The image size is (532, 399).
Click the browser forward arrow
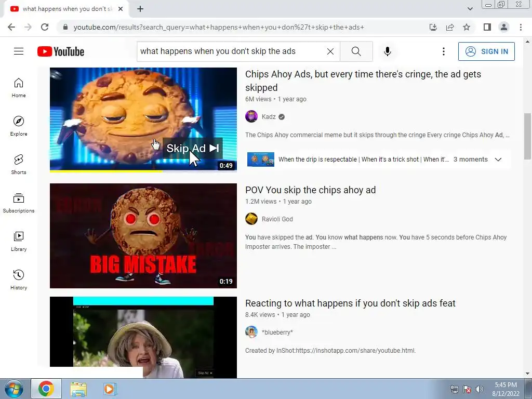28,27
